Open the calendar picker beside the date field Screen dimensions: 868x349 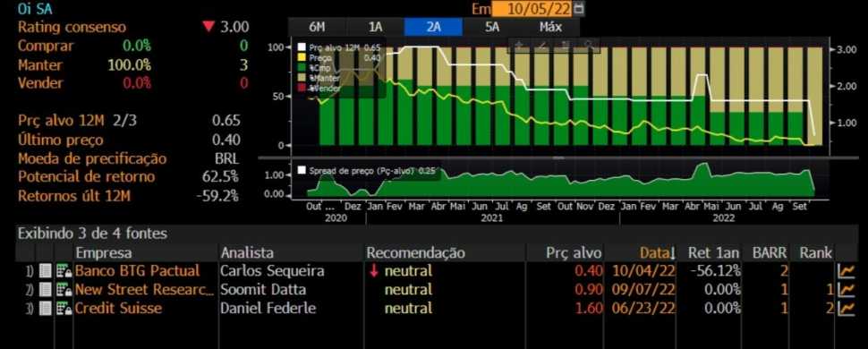pyautogui.click(x=578, y=9)
